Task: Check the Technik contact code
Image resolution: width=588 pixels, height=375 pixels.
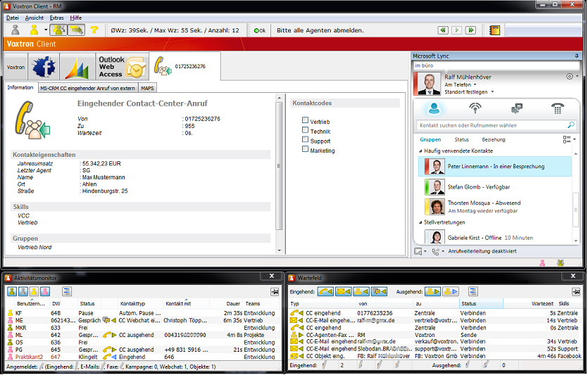Action: click(x=305, y=130)
